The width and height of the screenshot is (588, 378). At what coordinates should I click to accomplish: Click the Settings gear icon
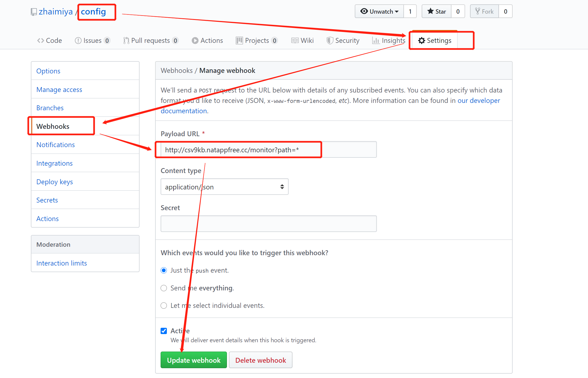point(421,41)
